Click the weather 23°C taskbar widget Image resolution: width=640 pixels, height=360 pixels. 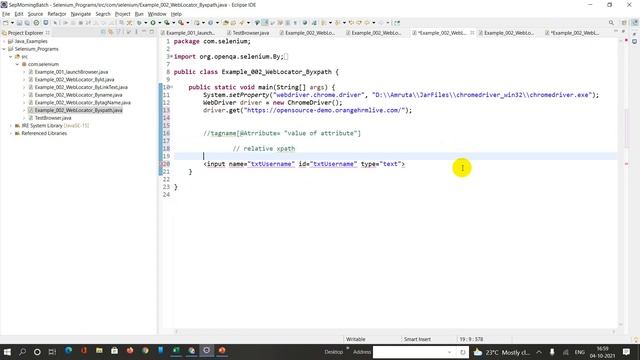(x=501, y=352)
